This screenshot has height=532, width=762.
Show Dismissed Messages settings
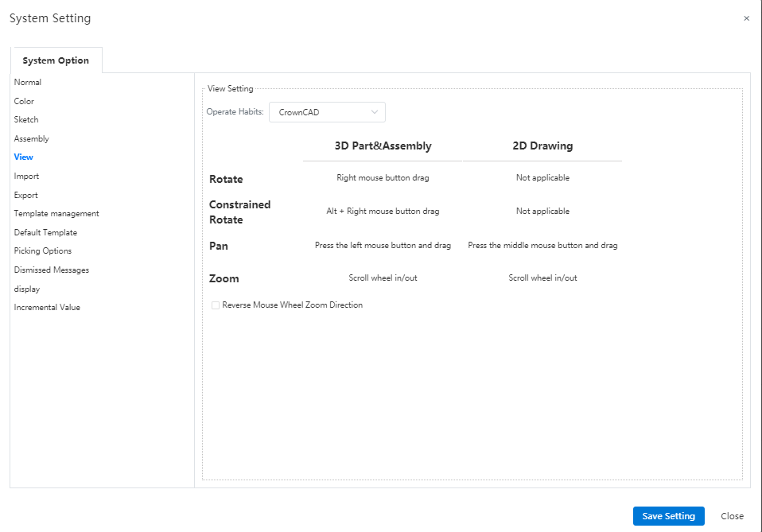(x=52, y=270)
